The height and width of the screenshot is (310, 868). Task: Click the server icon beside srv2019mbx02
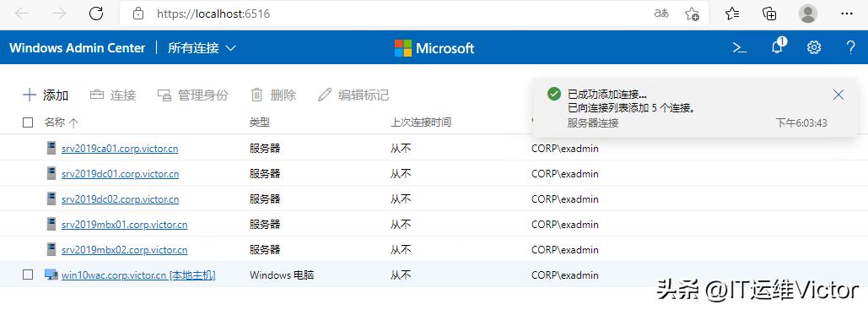point(51,249)
